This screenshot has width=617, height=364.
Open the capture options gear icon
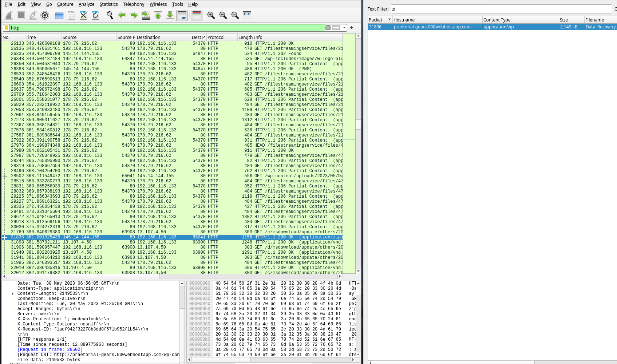(x=45, y=15)
